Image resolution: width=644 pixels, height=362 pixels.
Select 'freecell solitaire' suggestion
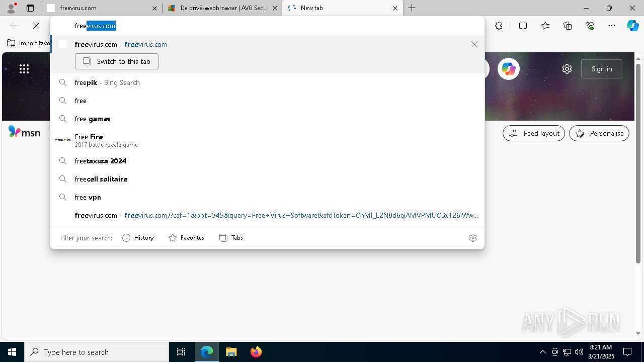(267, 179)
